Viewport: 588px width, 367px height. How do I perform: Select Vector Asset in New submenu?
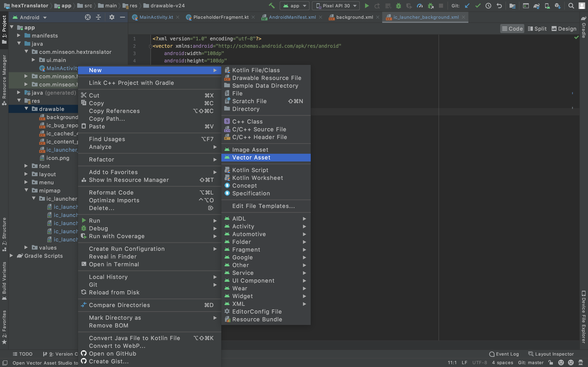point(251,158)
